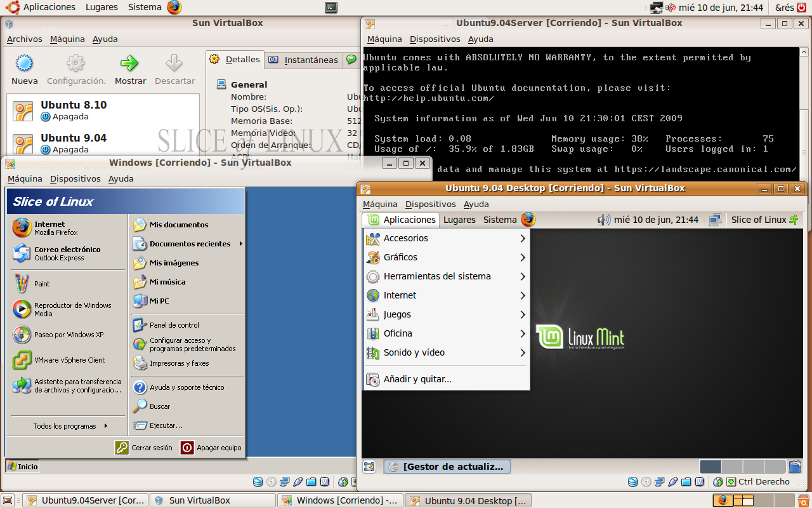Screen dimensions: 812x508
Task: Click the Inicio button on the Windows taskbar
Action: (x=20, y=465)
